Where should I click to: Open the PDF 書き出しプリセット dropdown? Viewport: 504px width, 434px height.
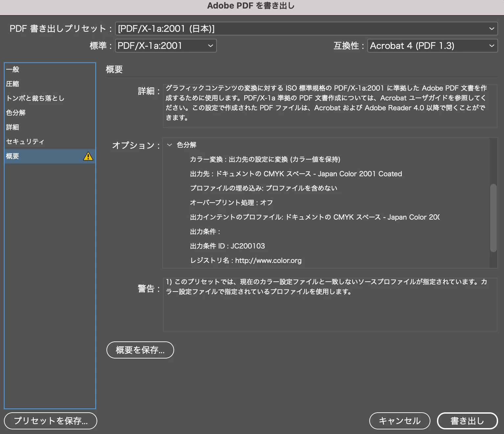click(x=306, y=29)
